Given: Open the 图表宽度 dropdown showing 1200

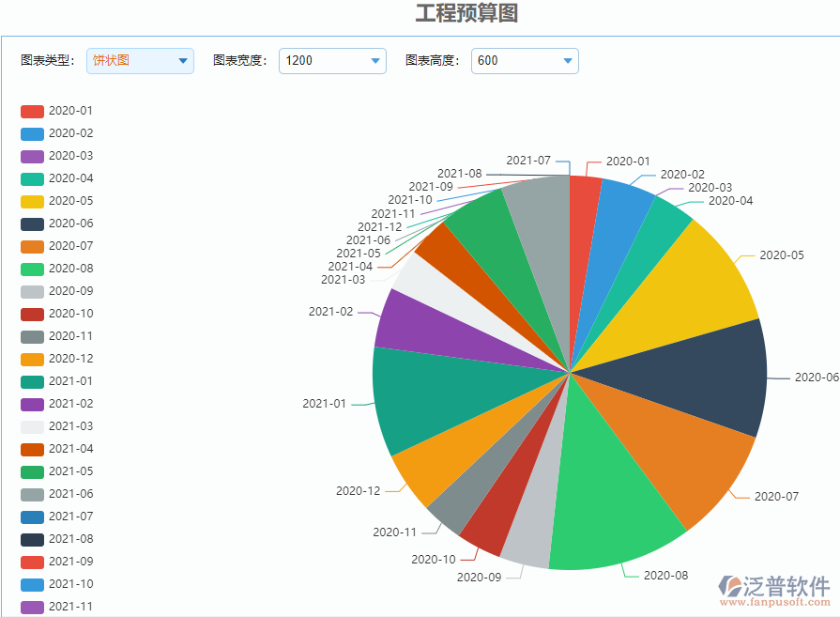Looking at the screenshot, I should [x=332, y=60].
